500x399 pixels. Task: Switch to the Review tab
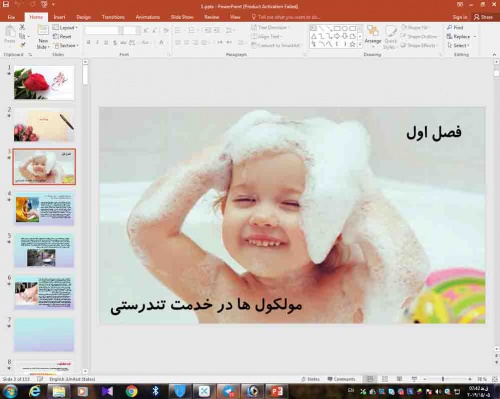coord(212,17)
